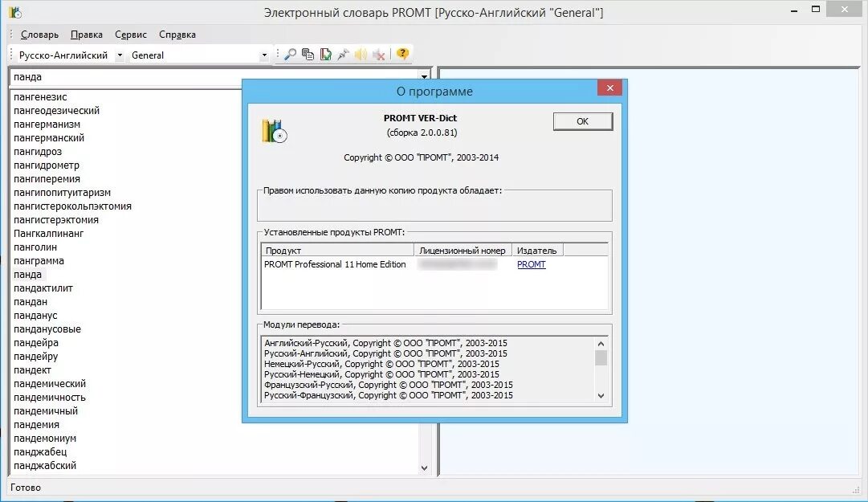Click the translation modules scrollbar down arrow
The width and height of the screenshot is (868, 502).
tap(601, 396)
